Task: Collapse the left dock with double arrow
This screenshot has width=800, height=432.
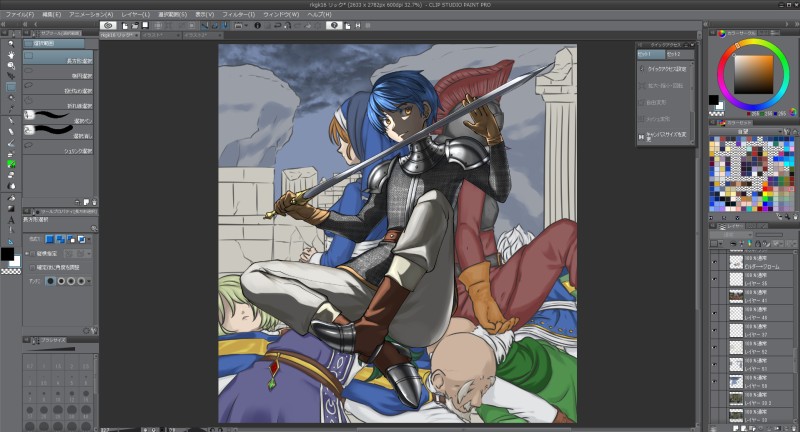Action: click(3, 24)
